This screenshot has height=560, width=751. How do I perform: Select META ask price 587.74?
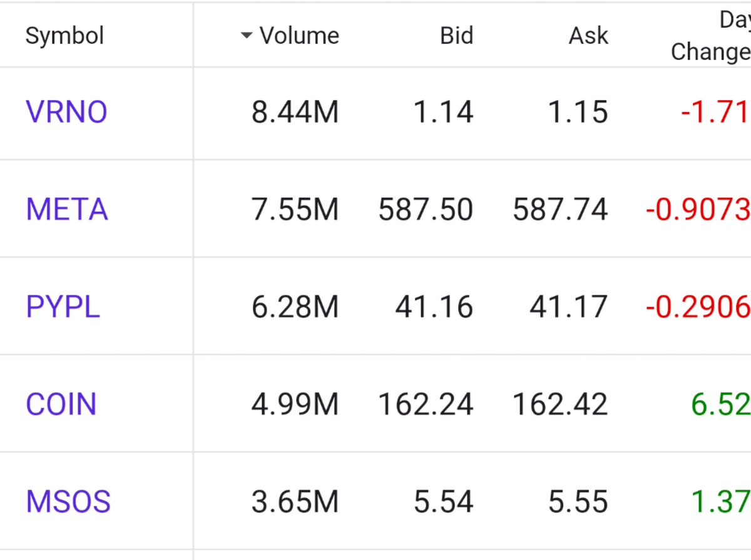[560, 210]
